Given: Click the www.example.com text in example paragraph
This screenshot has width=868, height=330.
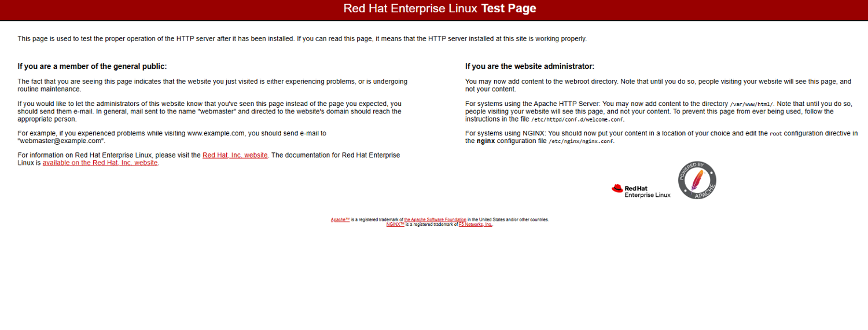Looking at the screenshot, I should [x=217, y=133].
